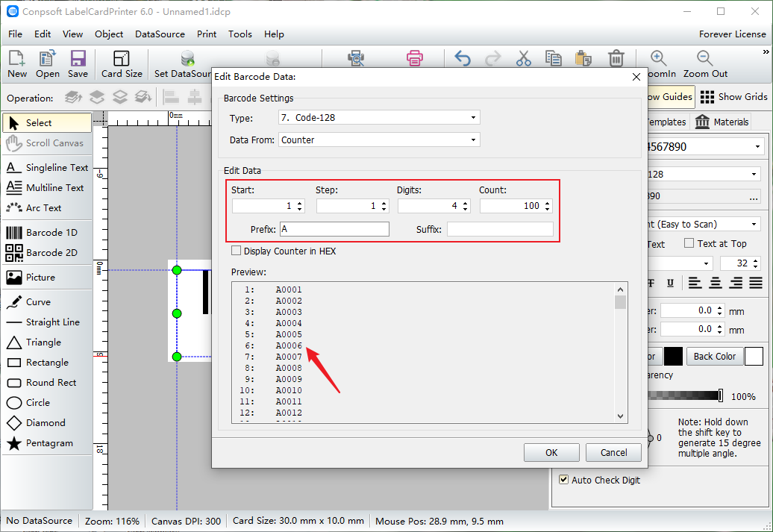Pick the Curve drawing tool
This screenshot has height=532, width=773.
point(47,301)
